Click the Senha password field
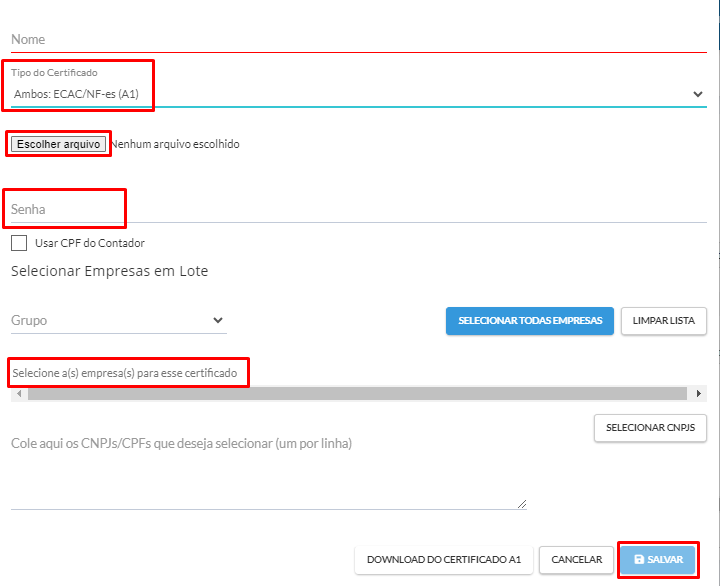This screenshot has height=586, width=720. coord(358,209)
